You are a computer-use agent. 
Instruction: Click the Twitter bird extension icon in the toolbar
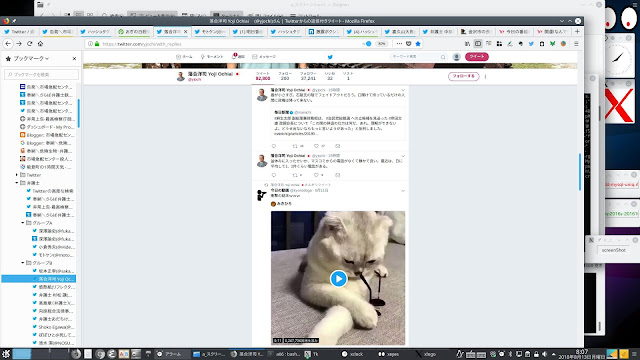click(531, 44)
